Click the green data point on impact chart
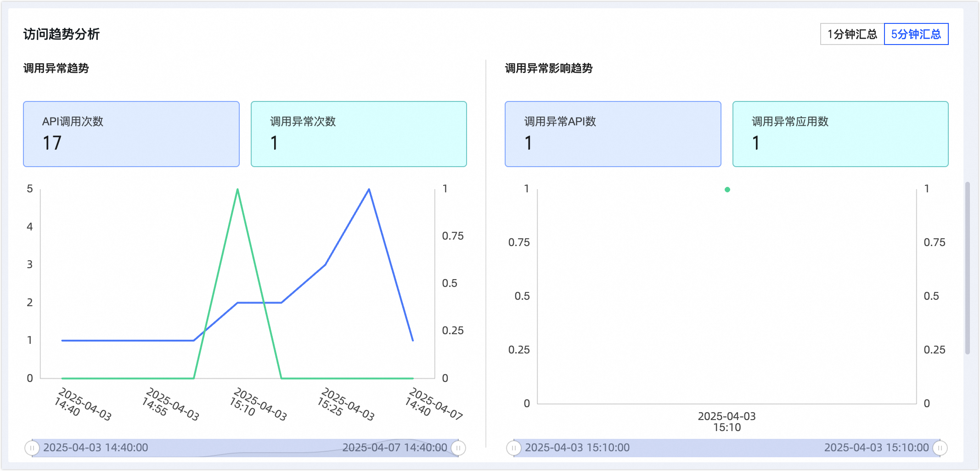 pyautogui.click(x=727, y=190)
